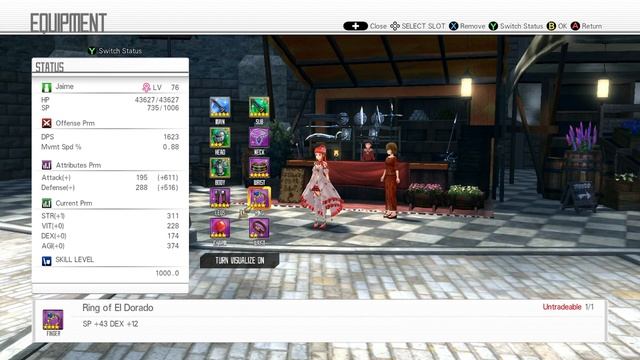Click the 1/1 item count

pyautogui.click(x=589, y=307)
